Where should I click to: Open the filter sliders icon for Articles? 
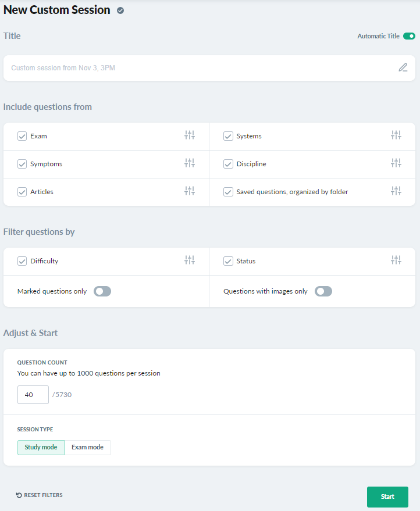(x=190, y=191)
